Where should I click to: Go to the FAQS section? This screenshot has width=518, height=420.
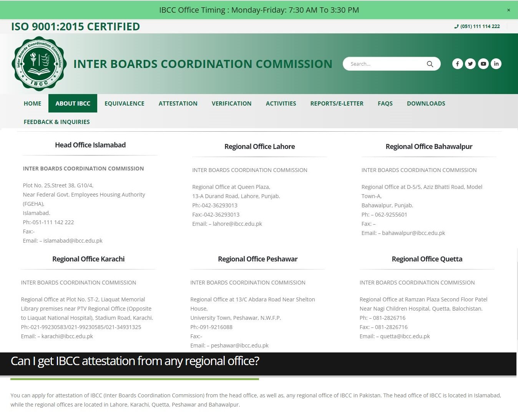(385, 103)
